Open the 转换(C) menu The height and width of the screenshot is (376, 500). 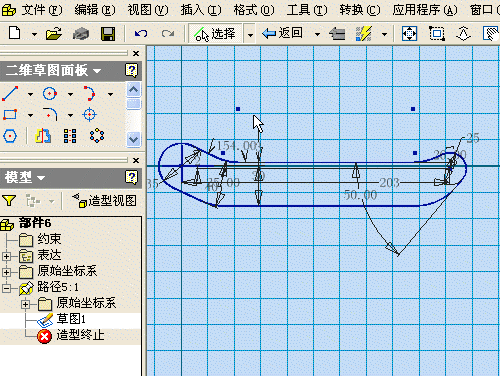(360, 10)
